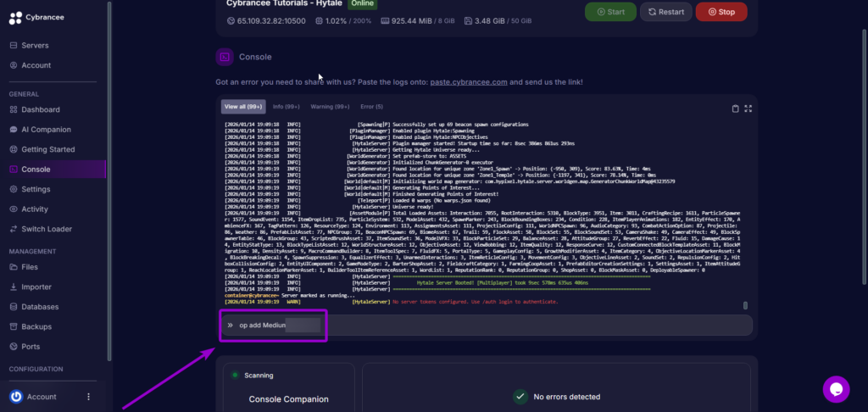Open the top Account sidebar item
The height and width of the screenshot is (412, 868).
(36, 65)
